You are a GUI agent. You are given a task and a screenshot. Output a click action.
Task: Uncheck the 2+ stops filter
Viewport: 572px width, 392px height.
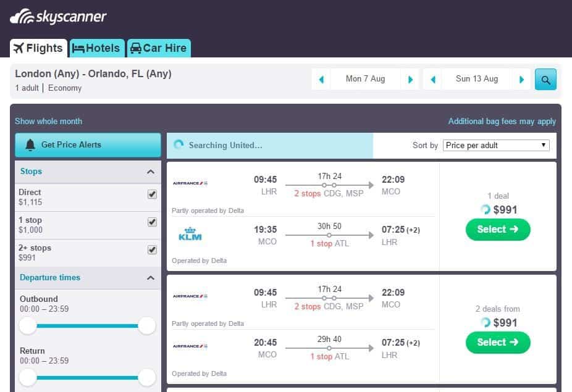click(152, 249)
